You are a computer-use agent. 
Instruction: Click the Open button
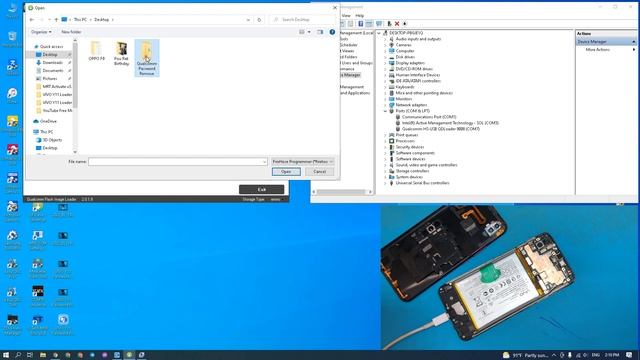(286, 172)
